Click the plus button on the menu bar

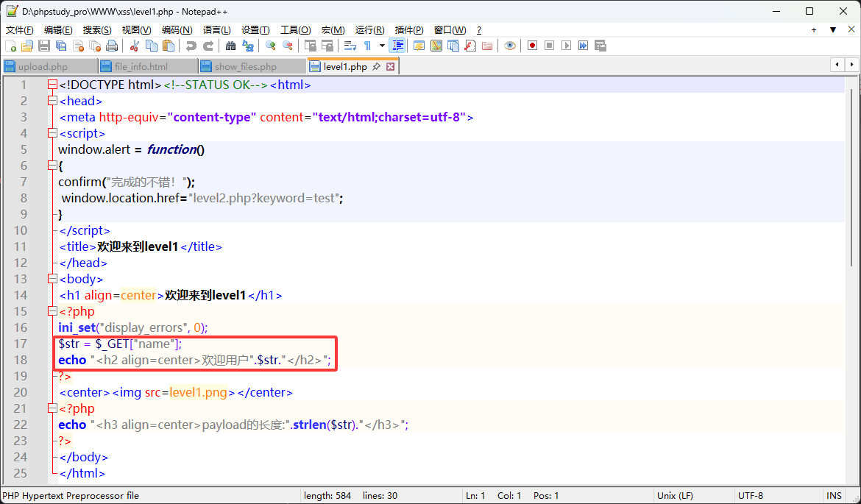click(x=814, y=29)
